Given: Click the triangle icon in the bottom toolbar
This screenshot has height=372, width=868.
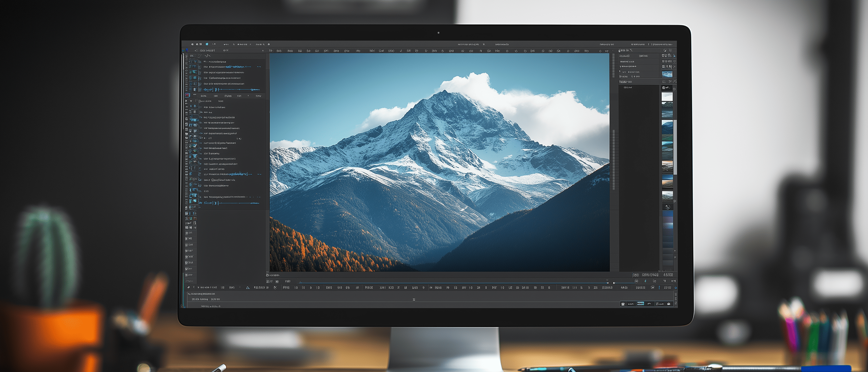Looking at the screenshot, I should 248,288.
